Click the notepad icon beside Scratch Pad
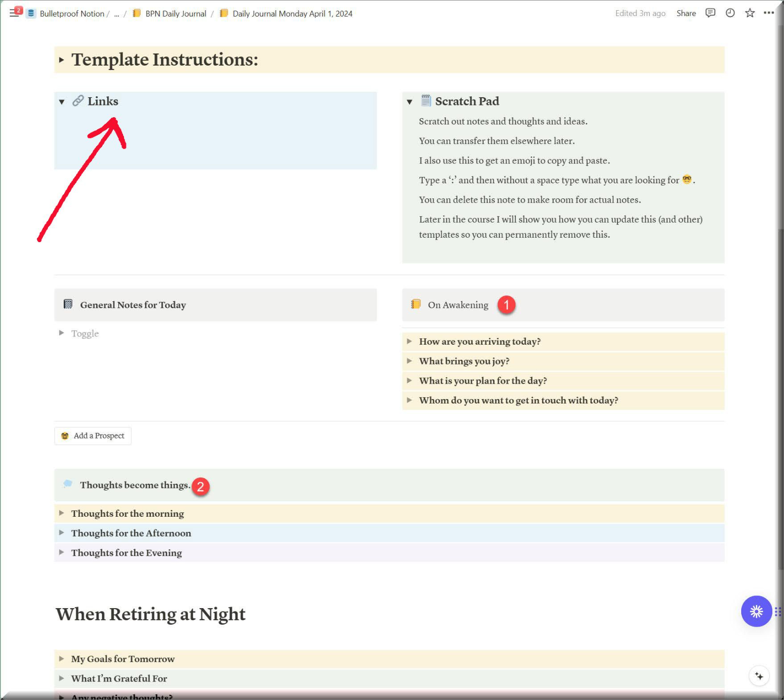 click(426, 101)
